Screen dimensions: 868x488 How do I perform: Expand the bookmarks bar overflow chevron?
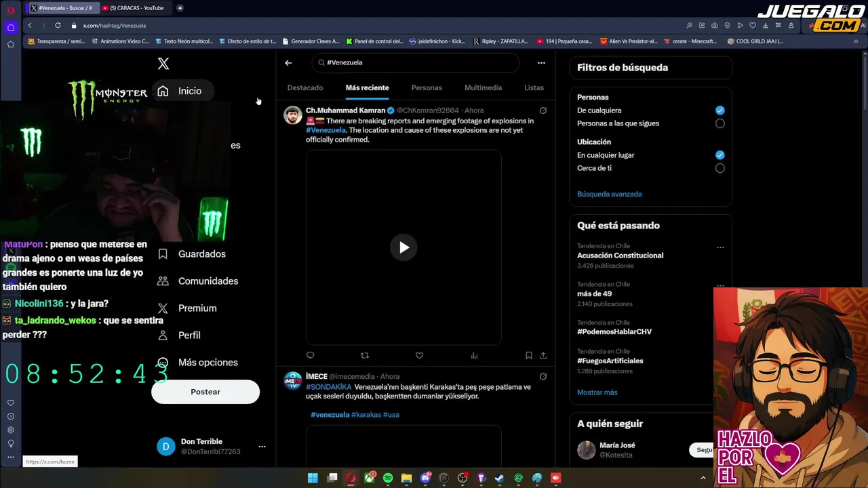point(856,41)
